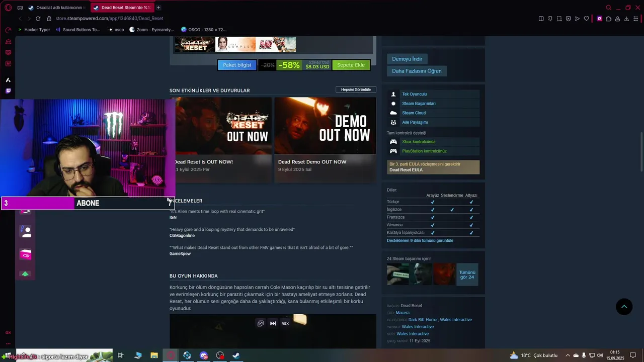Open the speaker volume tray icon
Viewport: 644px width, 362px height.
(x=600, y=355)
